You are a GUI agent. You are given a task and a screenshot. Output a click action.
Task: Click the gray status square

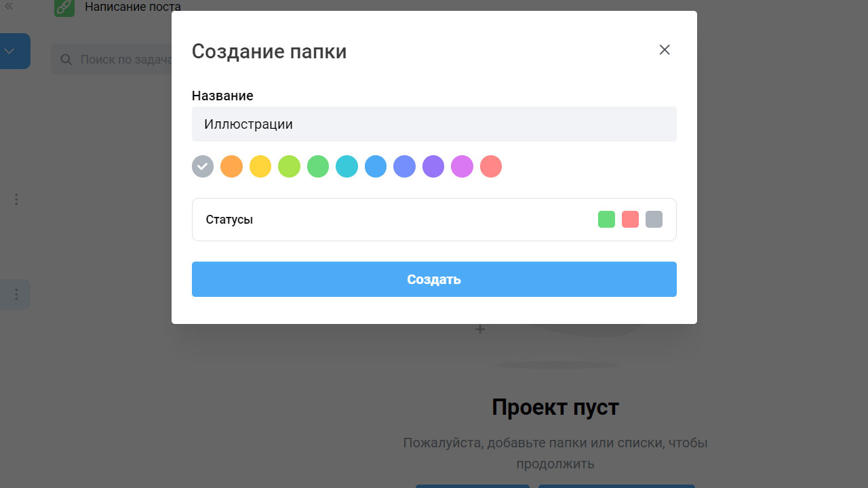click(654, 219)
